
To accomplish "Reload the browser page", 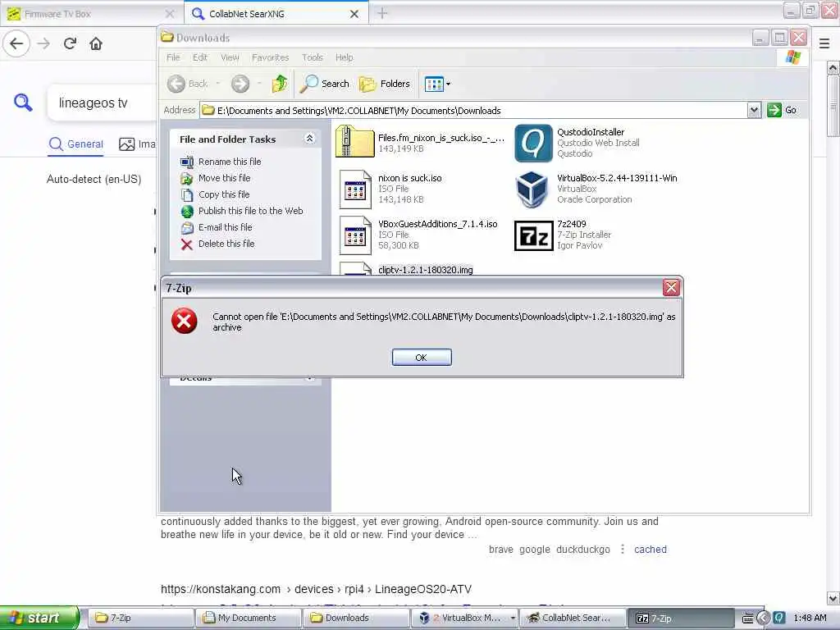I will 70,43.
